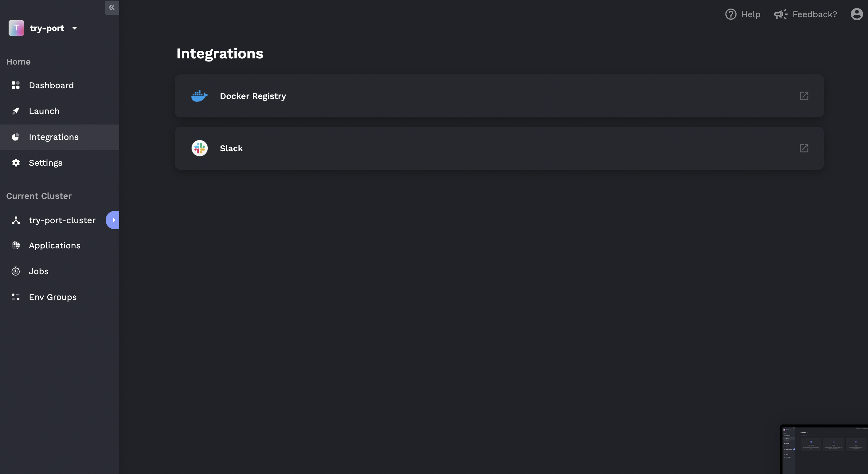Click the try-port project avatar icon
868x474 pixels.
16,28
